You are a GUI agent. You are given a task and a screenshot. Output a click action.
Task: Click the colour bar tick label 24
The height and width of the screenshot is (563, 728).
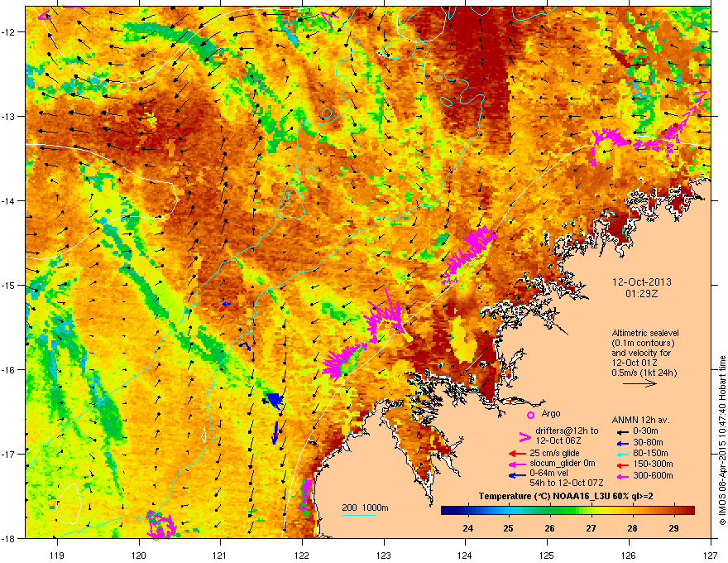point(468,527)
